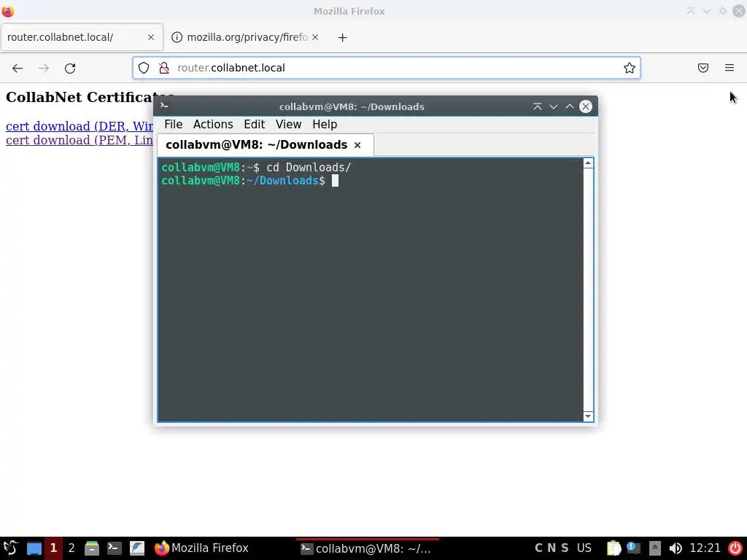Viewport: 747px width, 560px height.
Task: Open the terminal View menu
Action: point(288,124)
